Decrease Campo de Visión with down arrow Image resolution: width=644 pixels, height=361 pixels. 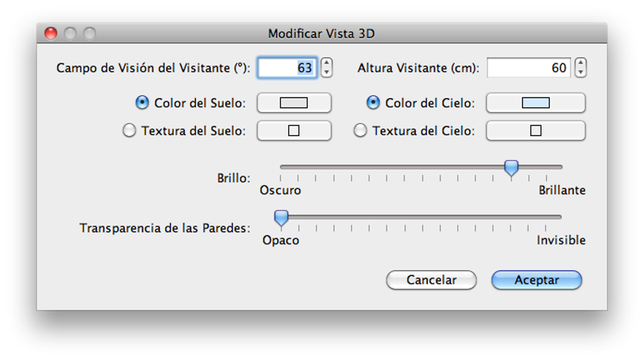pyautogui.click(x=326, y=72)
